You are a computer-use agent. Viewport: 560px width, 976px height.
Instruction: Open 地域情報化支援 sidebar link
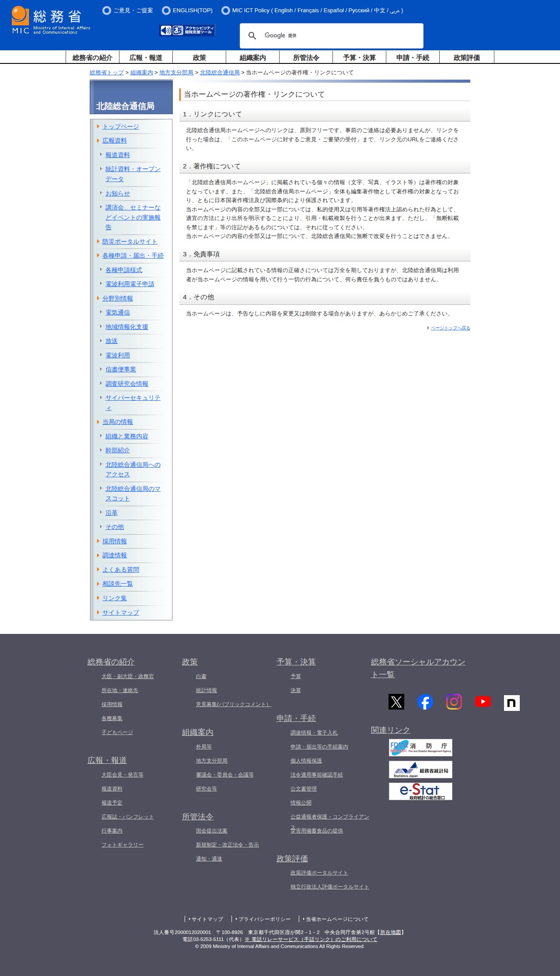127,327
